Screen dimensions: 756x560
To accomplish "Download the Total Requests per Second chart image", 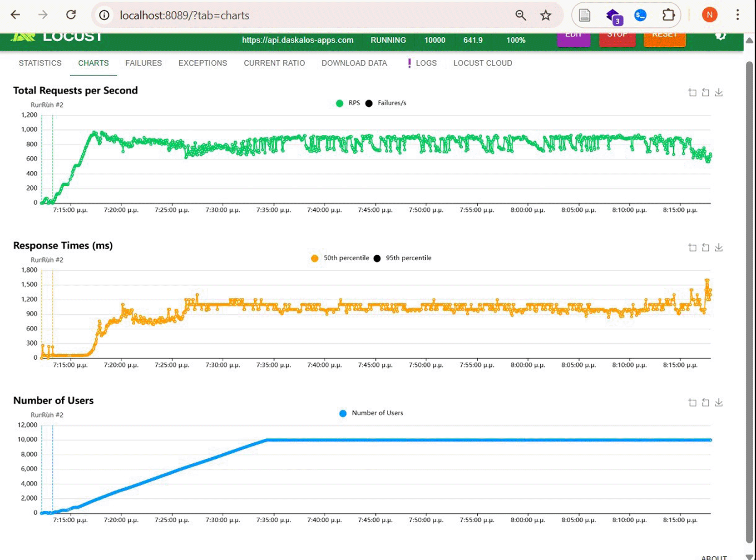I will point(719,92).
